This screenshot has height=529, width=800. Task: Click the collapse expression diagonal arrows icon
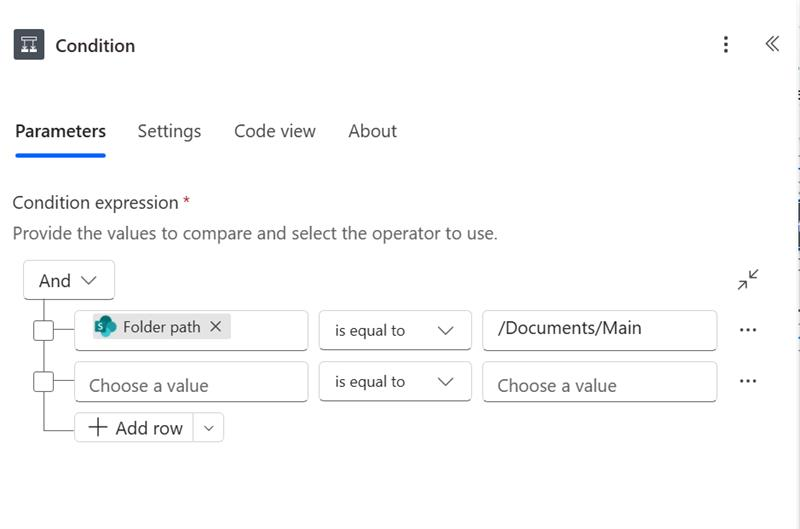pos(748,280)
